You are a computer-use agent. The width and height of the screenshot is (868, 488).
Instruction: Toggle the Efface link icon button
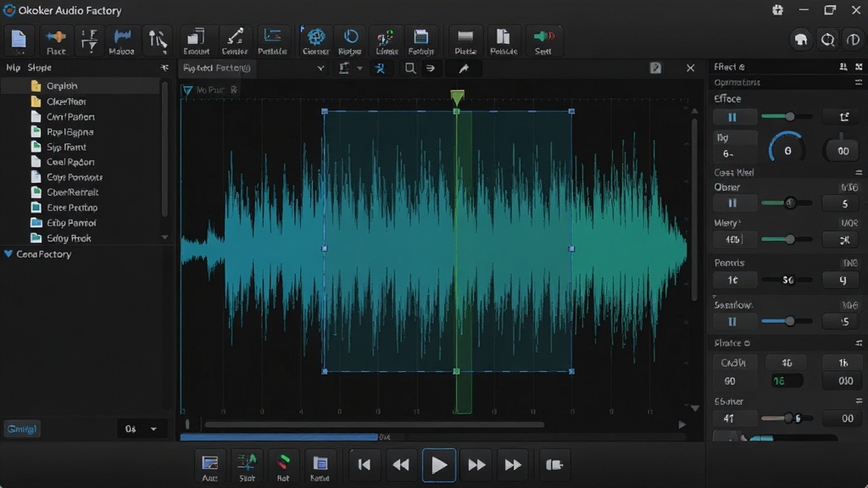[844, 117]
